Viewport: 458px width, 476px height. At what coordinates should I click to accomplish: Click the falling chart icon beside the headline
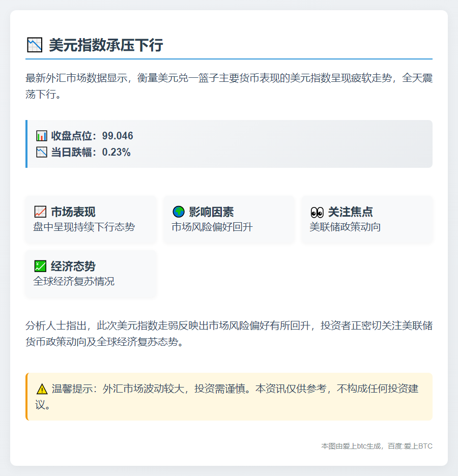(34, 45)
